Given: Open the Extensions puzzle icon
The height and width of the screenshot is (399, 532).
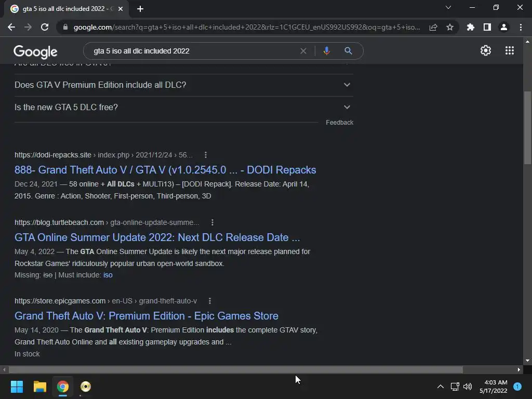Looking at the screenshot, I should (x=470, y=27).
